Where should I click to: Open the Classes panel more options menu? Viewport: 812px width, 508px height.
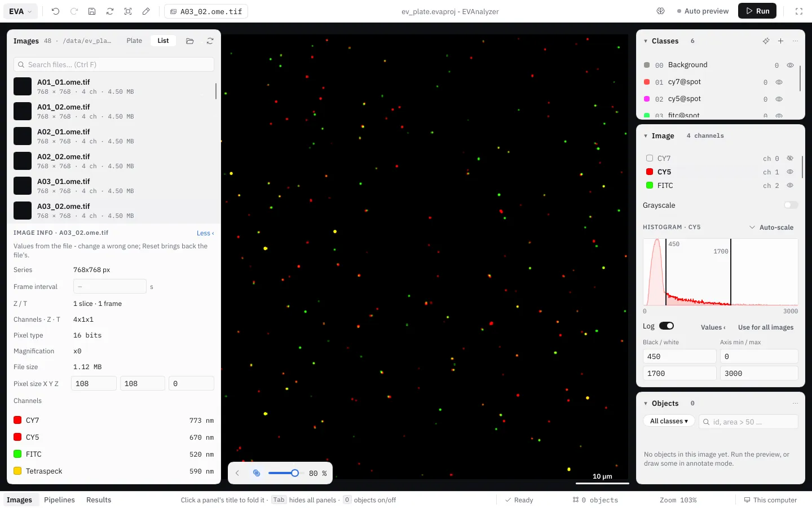(795, 41)
